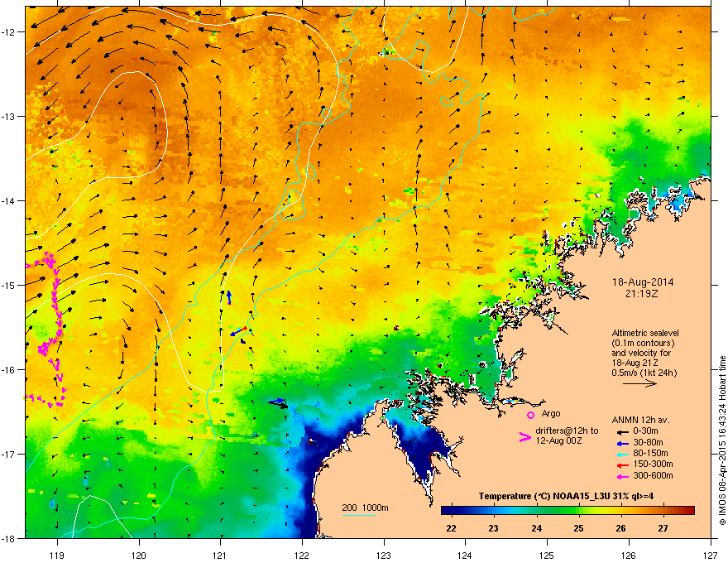Click the red 150-300m legend arrow
This screenshot has width=728, height=563.
coord(622,465)
